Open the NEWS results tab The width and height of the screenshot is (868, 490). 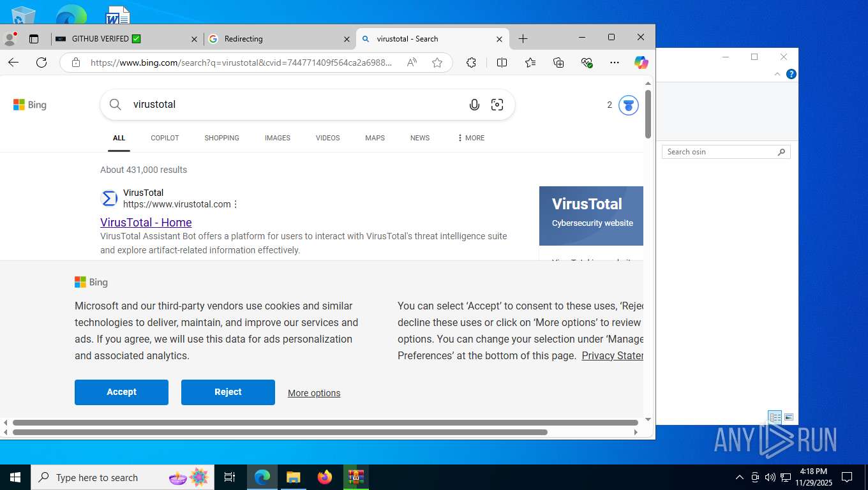pos(420,138)
